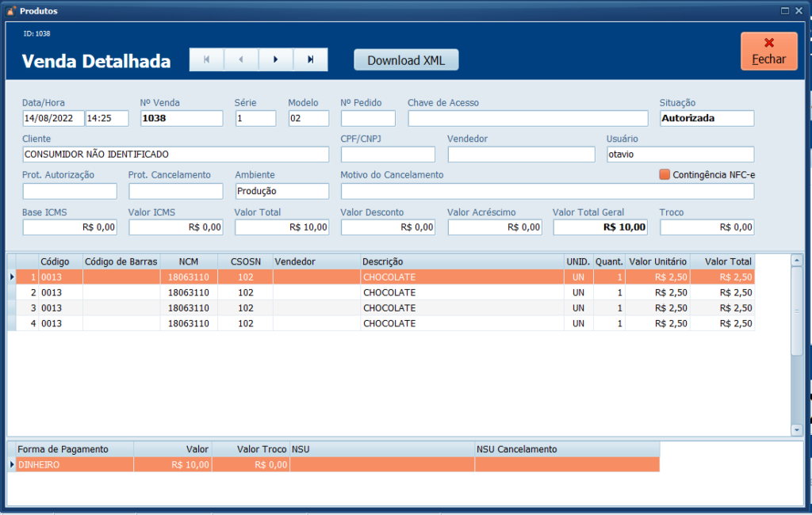Click the Motivo do Cancelamento field

(547, 191)
